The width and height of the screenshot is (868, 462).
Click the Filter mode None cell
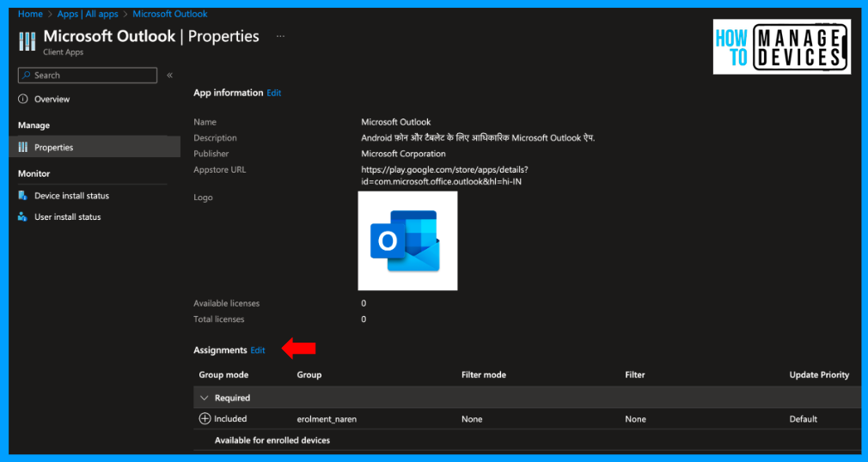pyautogui.click(x=472, y=419)
